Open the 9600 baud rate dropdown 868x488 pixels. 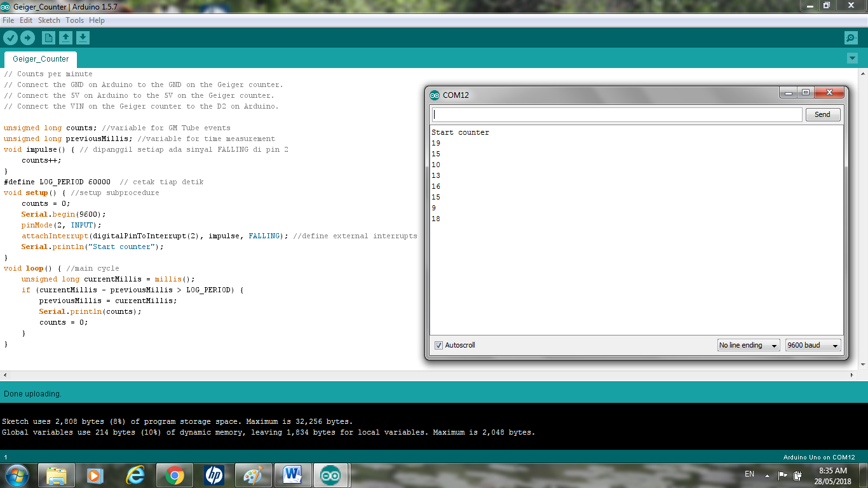pos(813,345)
